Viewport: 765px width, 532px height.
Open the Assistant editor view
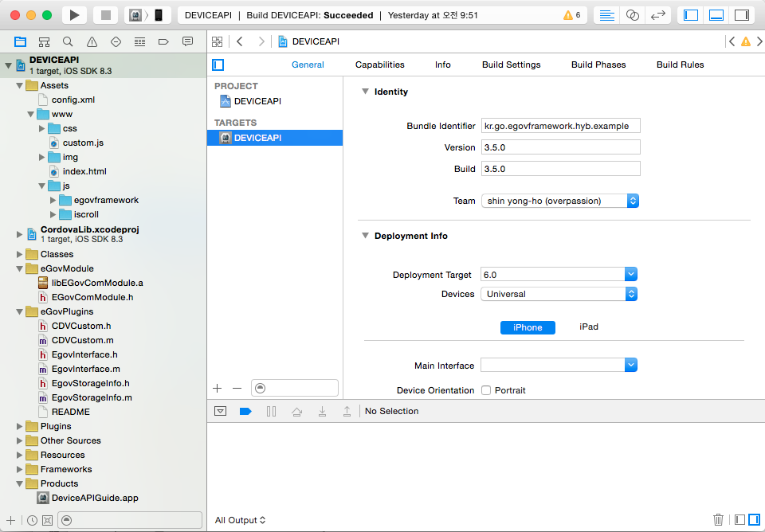point(633,15)
